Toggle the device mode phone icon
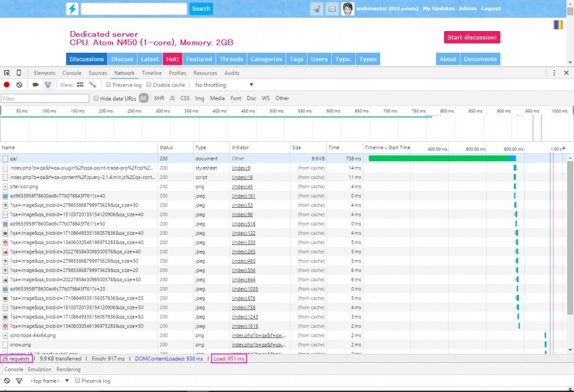574x392 pixels. pyautogui.click(x=19, y=73)
